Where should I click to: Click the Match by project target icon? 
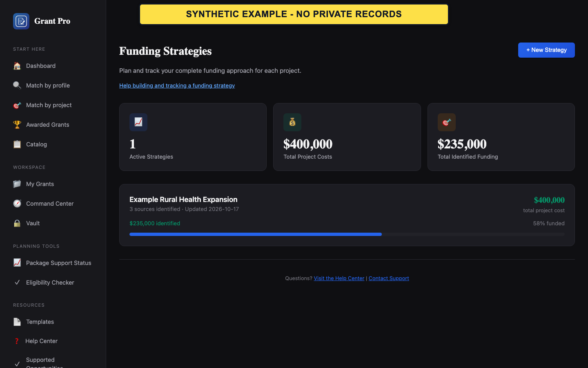pos(17,105)
